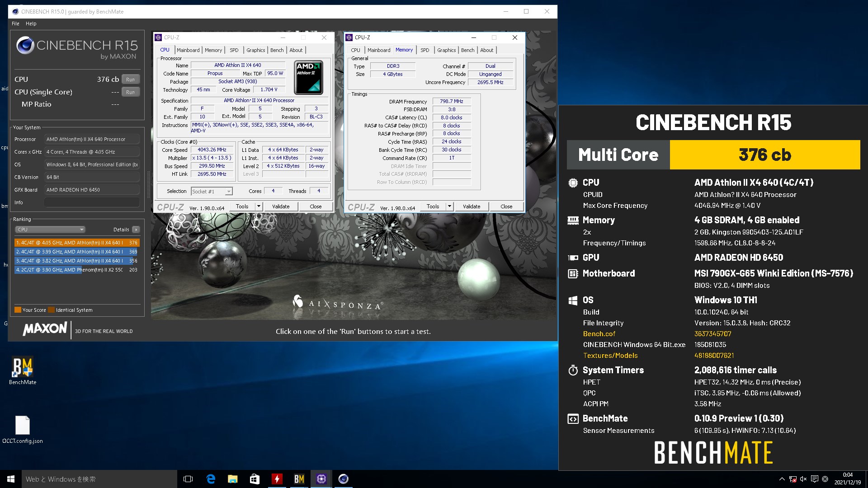Click the tray icon next to the clock
The image size is (868, 488).
825,479
